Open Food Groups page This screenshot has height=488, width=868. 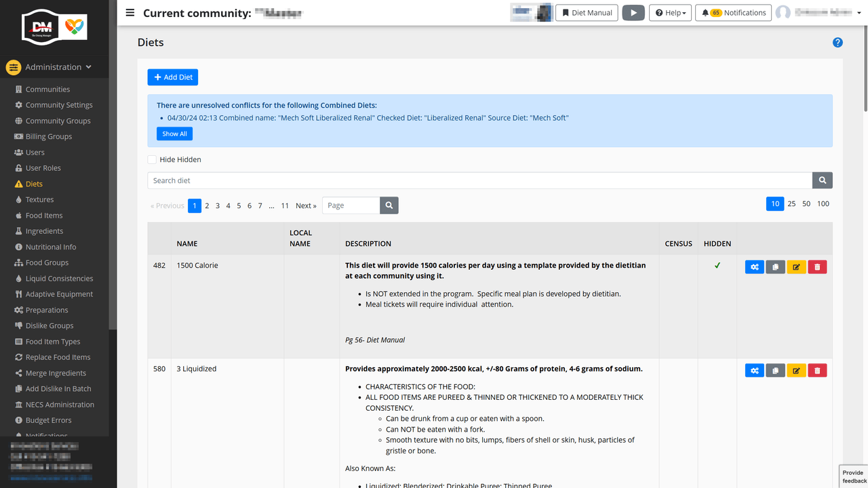47,262
